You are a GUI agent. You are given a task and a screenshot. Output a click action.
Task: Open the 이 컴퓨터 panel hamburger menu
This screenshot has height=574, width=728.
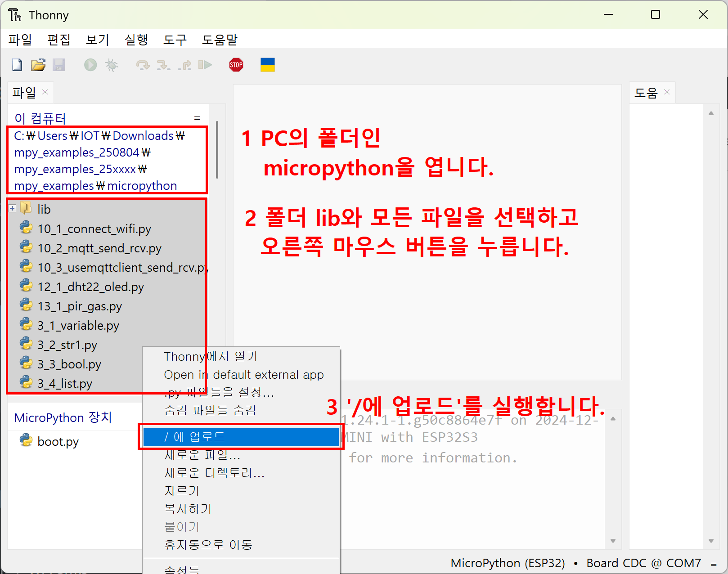(197, 118)
